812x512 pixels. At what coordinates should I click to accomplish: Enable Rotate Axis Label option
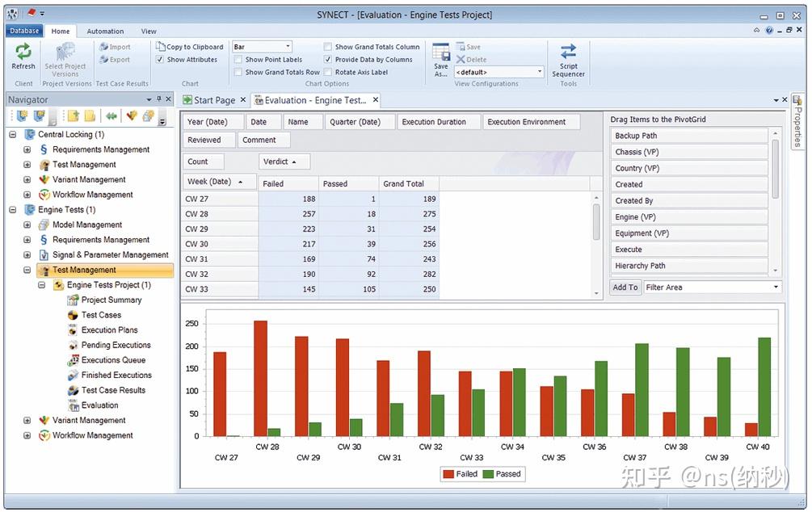[328, 72]
